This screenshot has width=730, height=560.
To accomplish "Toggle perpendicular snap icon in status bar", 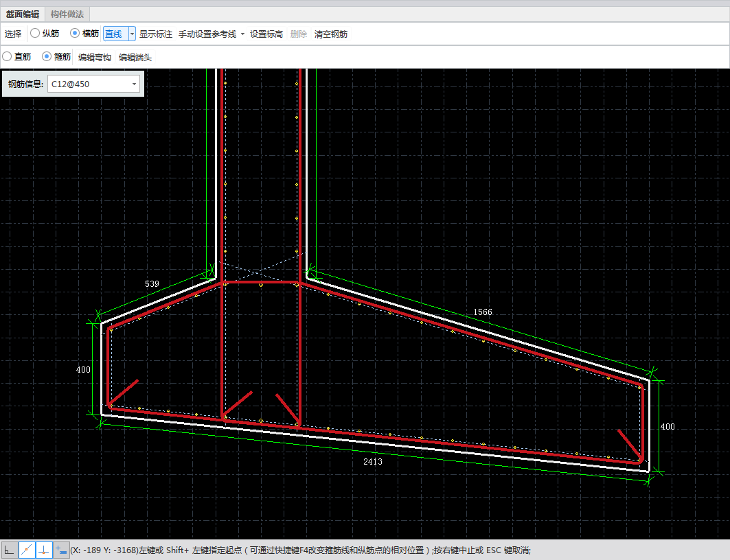I will (44, 550).
